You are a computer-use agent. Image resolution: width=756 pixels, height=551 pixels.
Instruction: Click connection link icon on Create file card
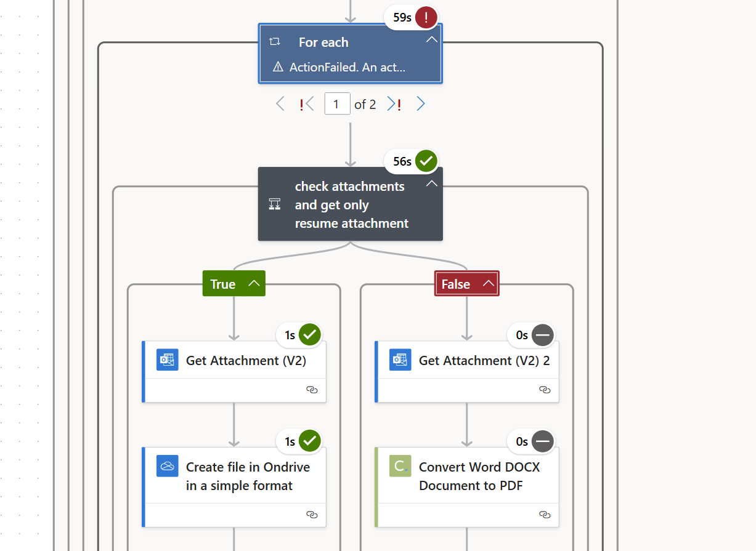tap(312, 514)
